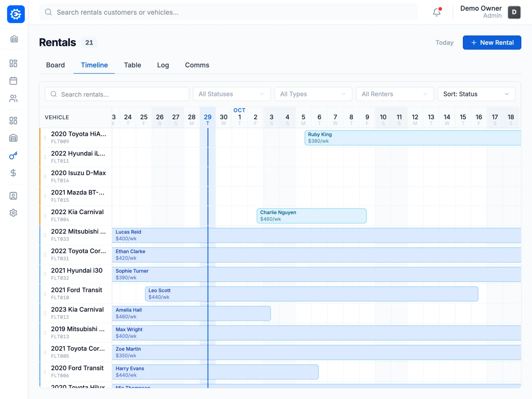Click the notifications bell icon
The image size is (532, 399).
coord(437,12)
